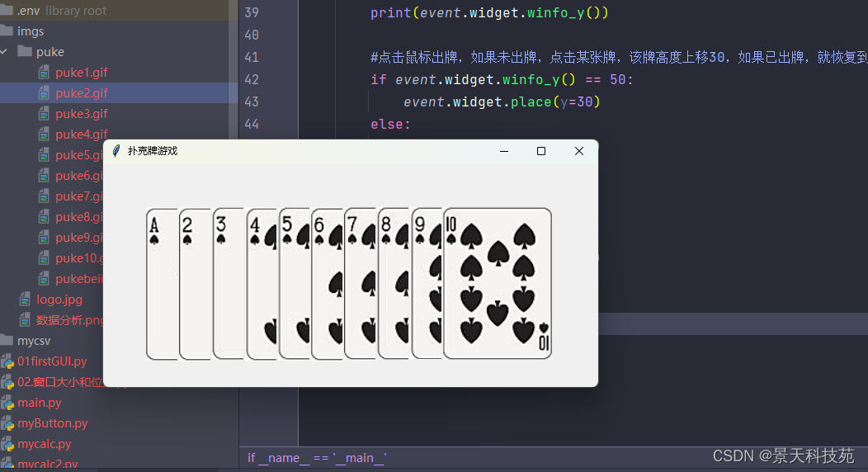This screenshot has height=472, width=868.
Task: Close the 扑克牌游戏 window
Action: coord(579,151)
